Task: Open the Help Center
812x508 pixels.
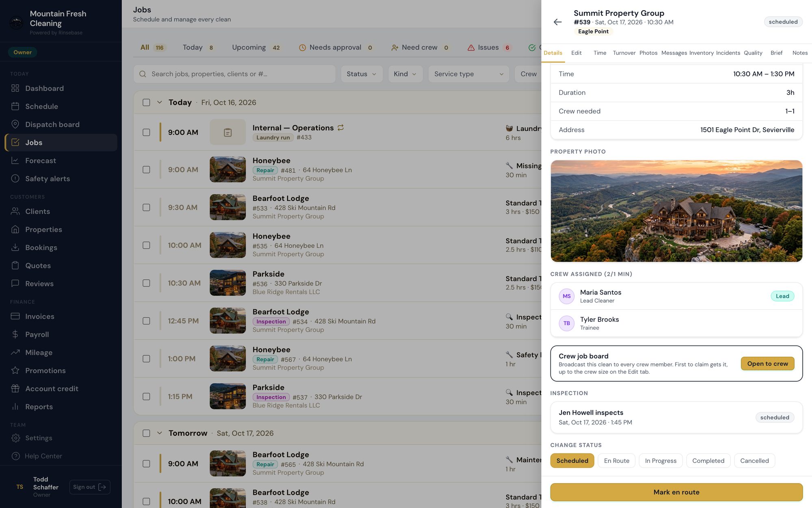Action: (x=61, y=456)
